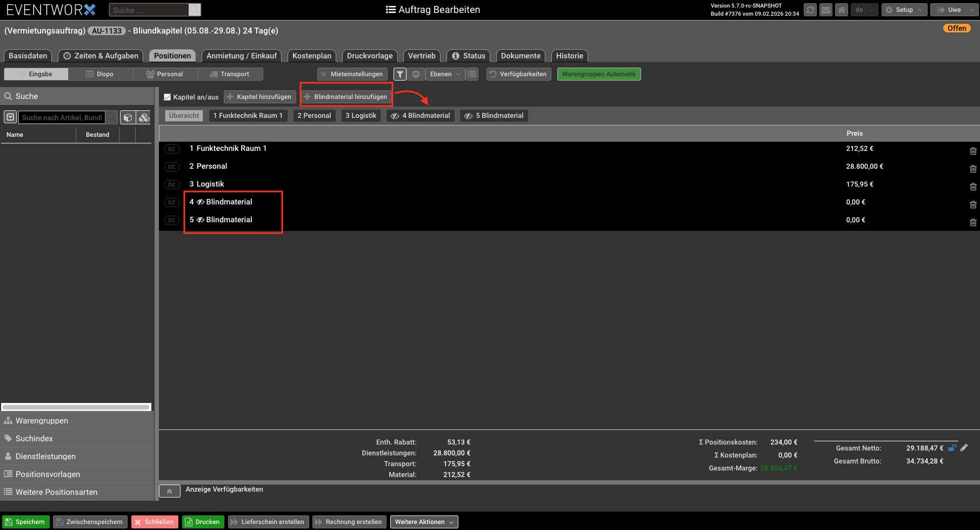980x530 pixels.
Task: Click the green Speichern button
Action: click(x=25, y=522)
